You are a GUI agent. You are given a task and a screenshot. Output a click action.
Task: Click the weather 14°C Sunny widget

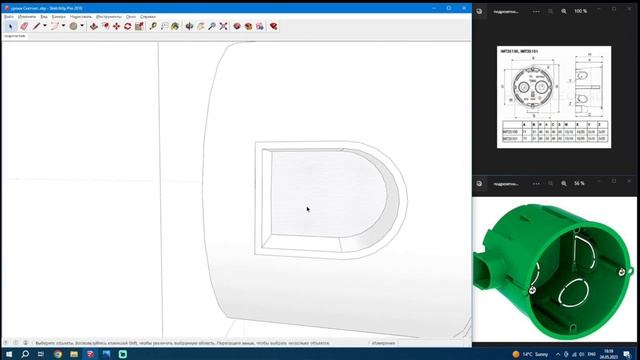[530, 354]
